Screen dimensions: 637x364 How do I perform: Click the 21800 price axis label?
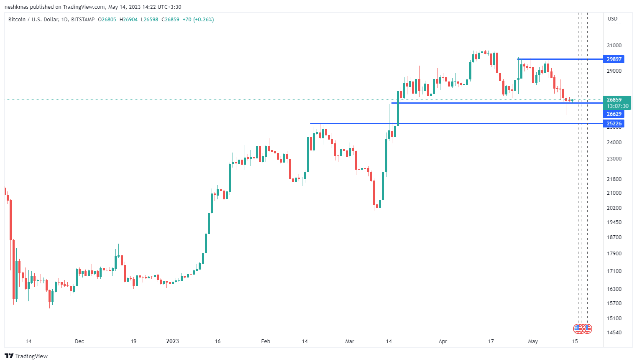tap(614, 179)
